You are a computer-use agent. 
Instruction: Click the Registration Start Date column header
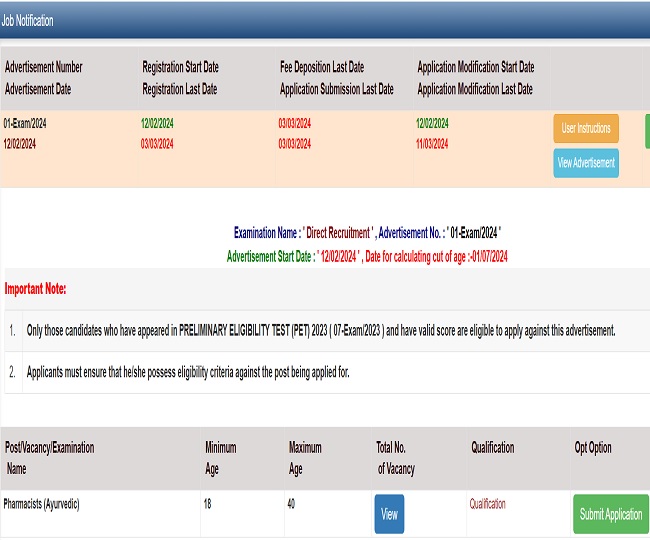pyautogui.click(x=180, y=67)
